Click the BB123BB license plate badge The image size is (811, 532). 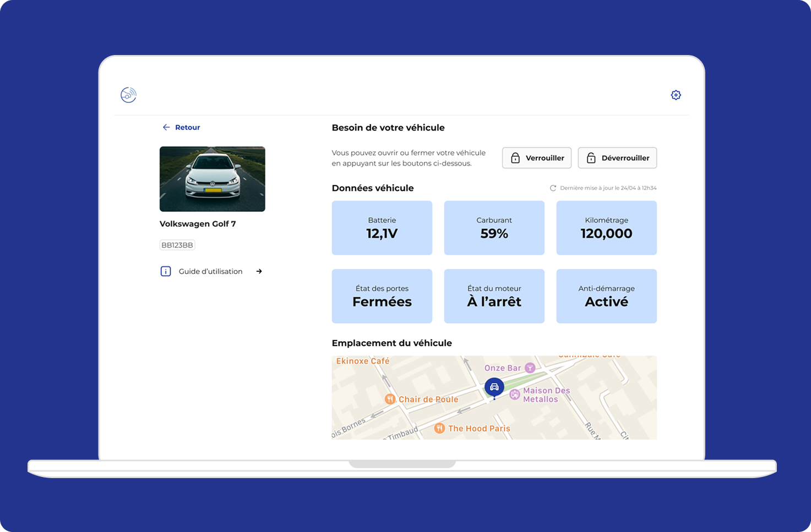click(x=177, y=245)
